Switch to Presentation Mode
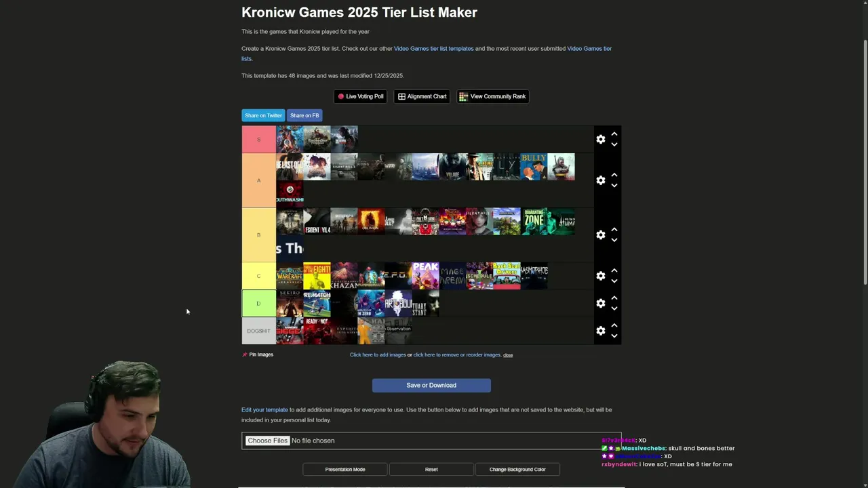868x488 pixels. [x=344, y=469]
